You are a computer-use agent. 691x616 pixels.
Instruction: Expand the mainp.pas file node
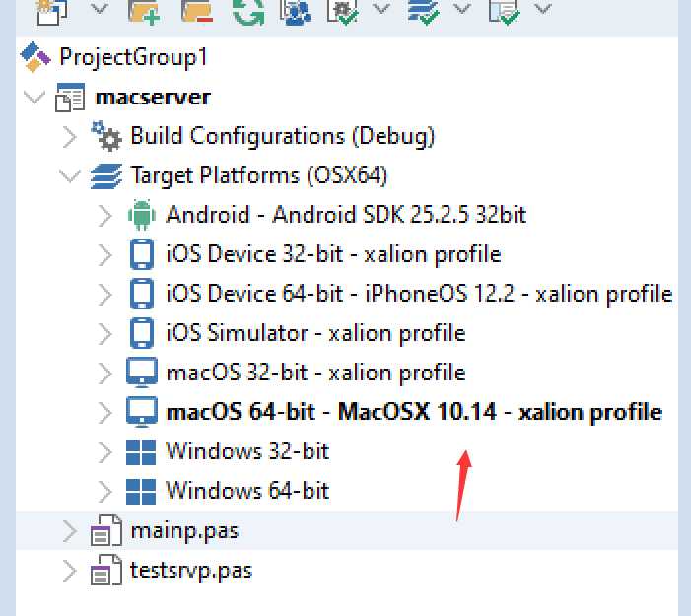click(69, 531)
